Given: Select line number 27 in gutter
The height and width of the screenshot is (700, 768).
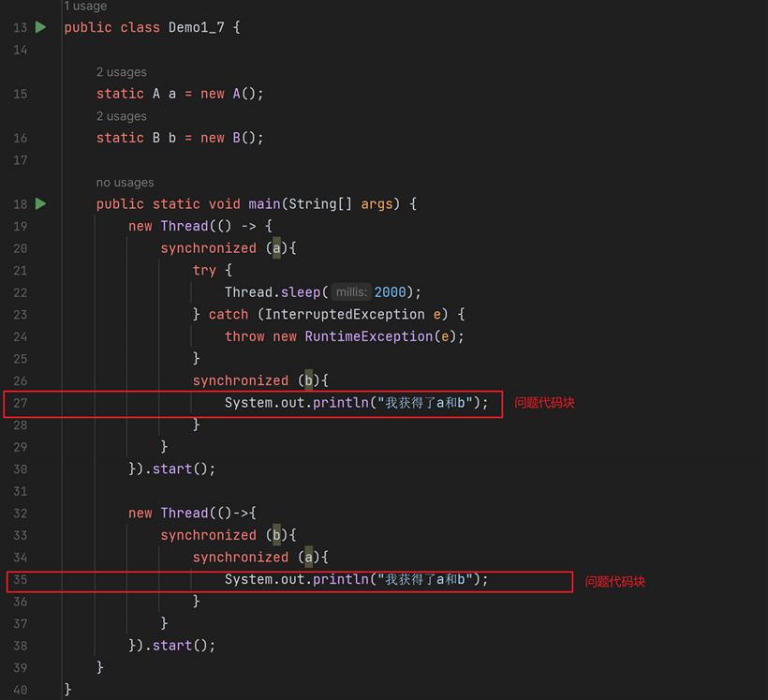Looking at the screenshot, I should click(20, 403).
